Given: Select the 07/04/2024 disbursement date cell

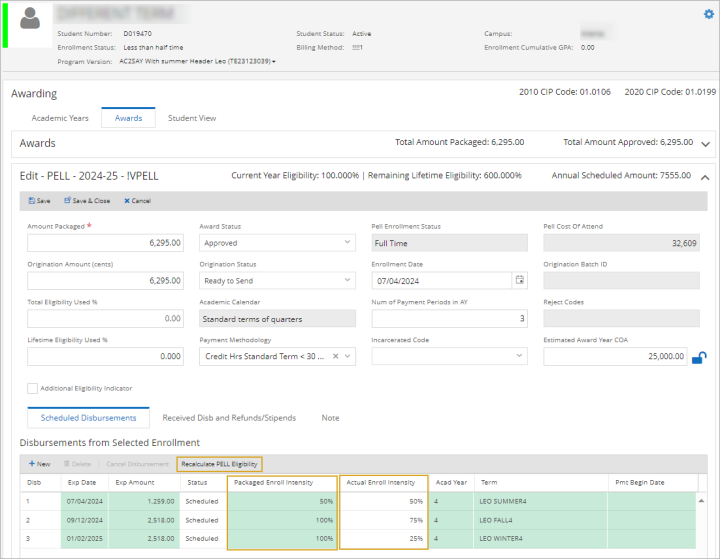Looking at the screenshot, I should [85, 502].
